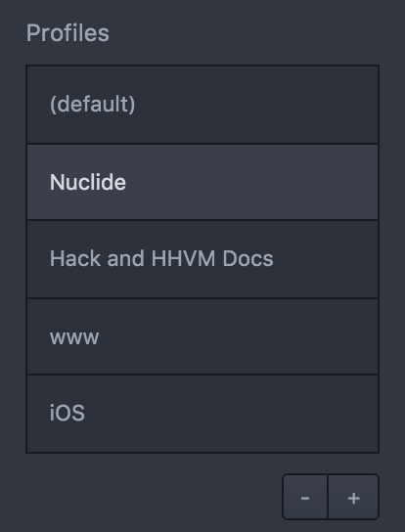Viewport: 405px width, 532px height.
Task: Switch to the www profile entry
Action: [x=202, y=336]
